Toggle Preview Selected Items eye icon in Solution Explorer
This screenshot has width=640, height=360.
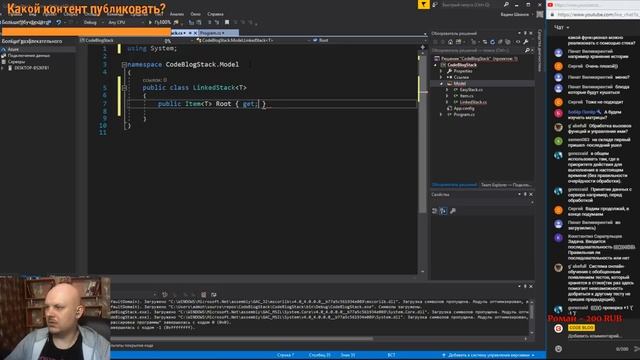pyautogui.click(x=518, y=42)
